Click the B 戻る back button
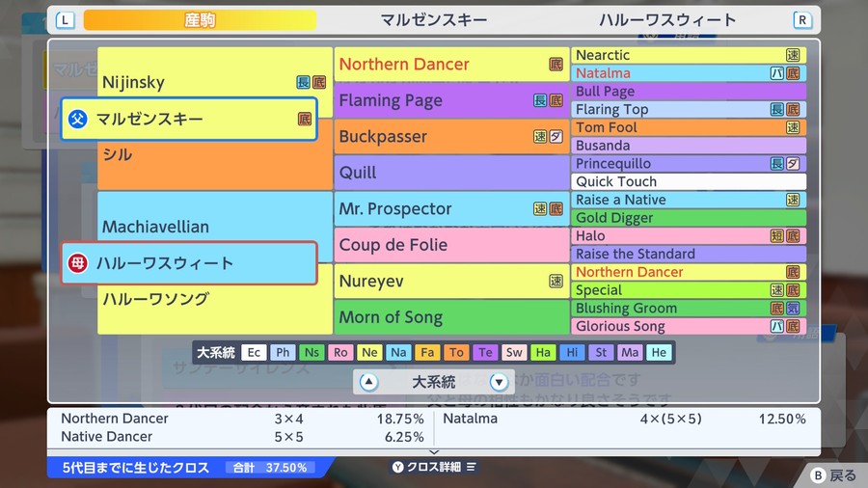This screenshot has width=868, height=488. coord(833,474)
